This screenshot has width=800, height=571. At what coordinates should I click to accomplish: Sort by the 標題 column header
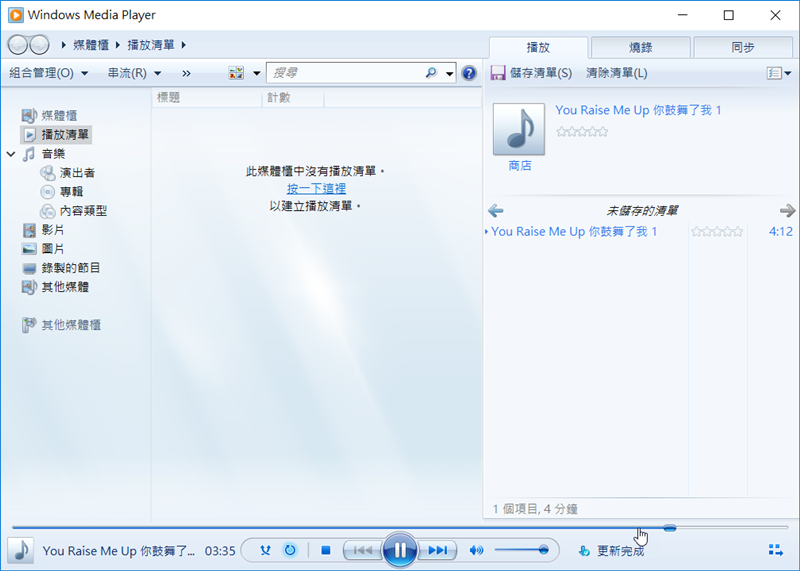pyautogui.click(x=207, y=97)
